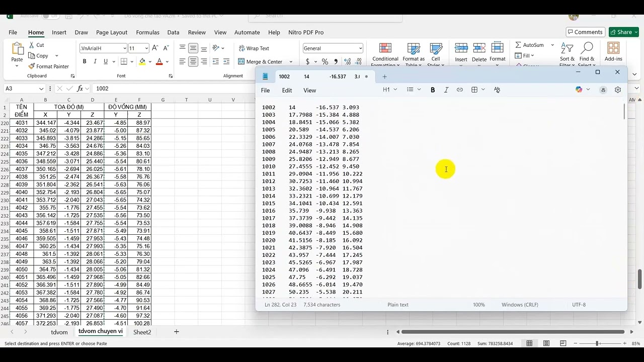The height and width of the screenshot is (362, 644).
Task: Click the Comma Style icon
Action: pyautogui.click(x=336, y=62)
